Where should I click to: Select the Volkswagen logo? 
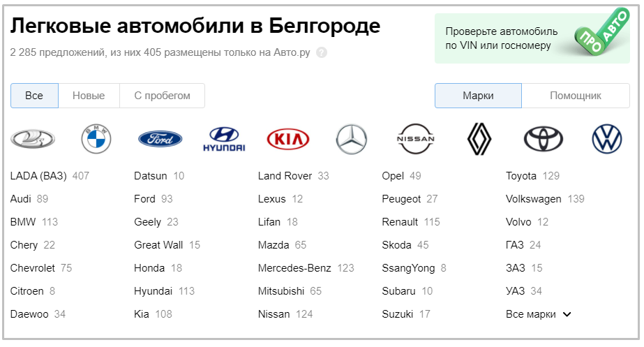tap(607, 139)
